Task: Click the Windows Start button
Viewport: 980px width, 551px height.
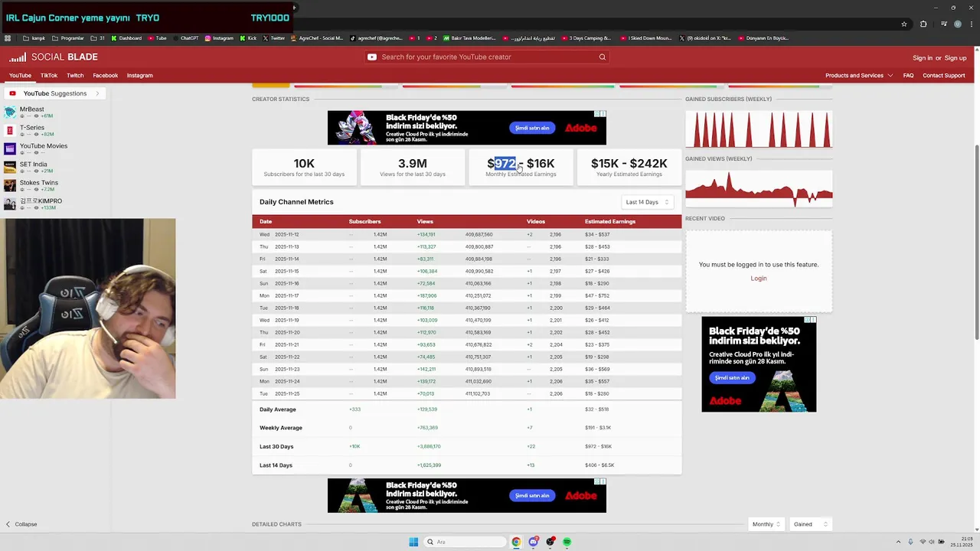Action: pyautogui.click(x=413, y=542)
